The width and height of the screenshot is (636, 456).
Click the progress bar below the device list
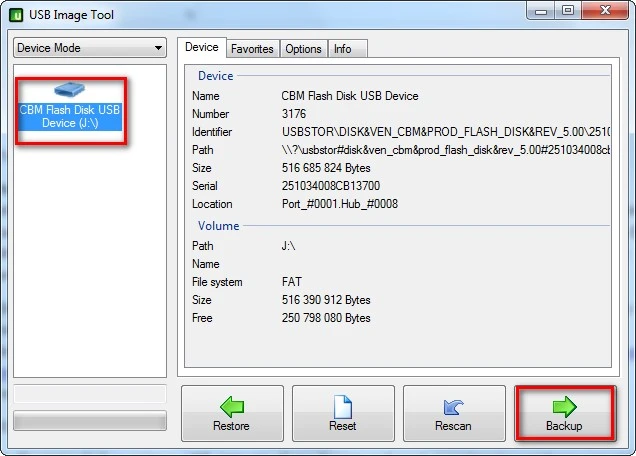(90, 420)
